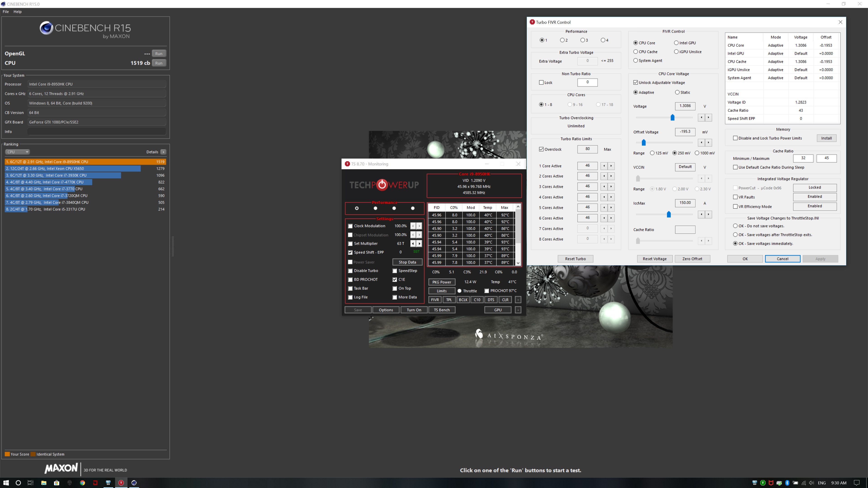Screen dimensions: 868x488
Task: Click green ThrottleStop tray icon
Action: tap(763, 483)
